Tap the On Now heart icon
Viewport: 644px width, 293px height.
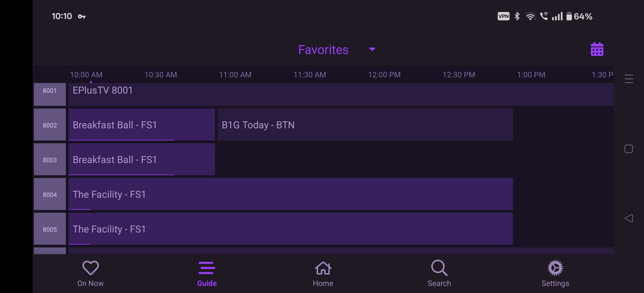(x=91, y=268)
